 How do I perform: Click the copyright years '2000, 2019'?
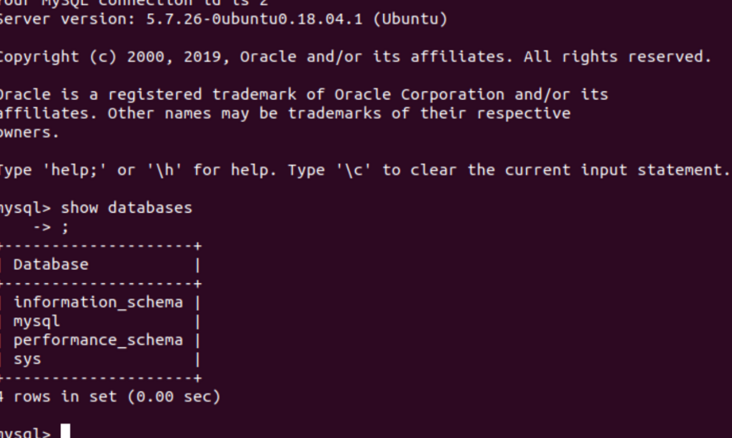(174, 57)
